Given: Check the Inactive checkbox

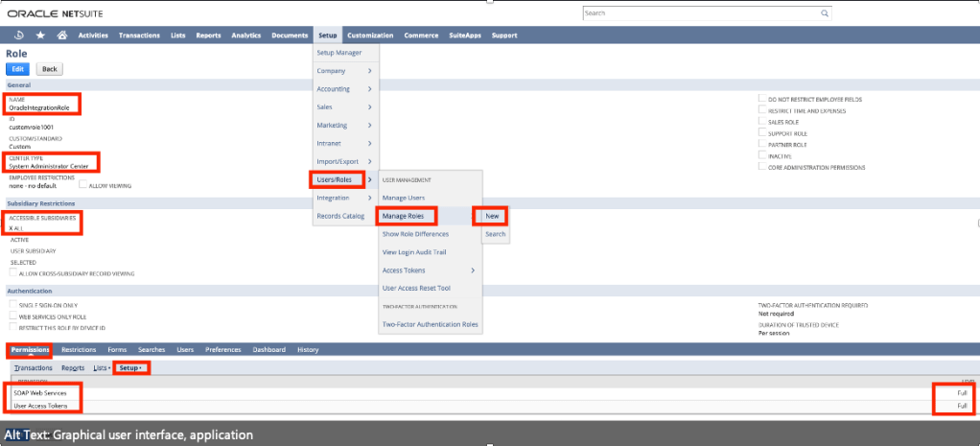Looking at the screenshot, I should click(x=761, y=155).
